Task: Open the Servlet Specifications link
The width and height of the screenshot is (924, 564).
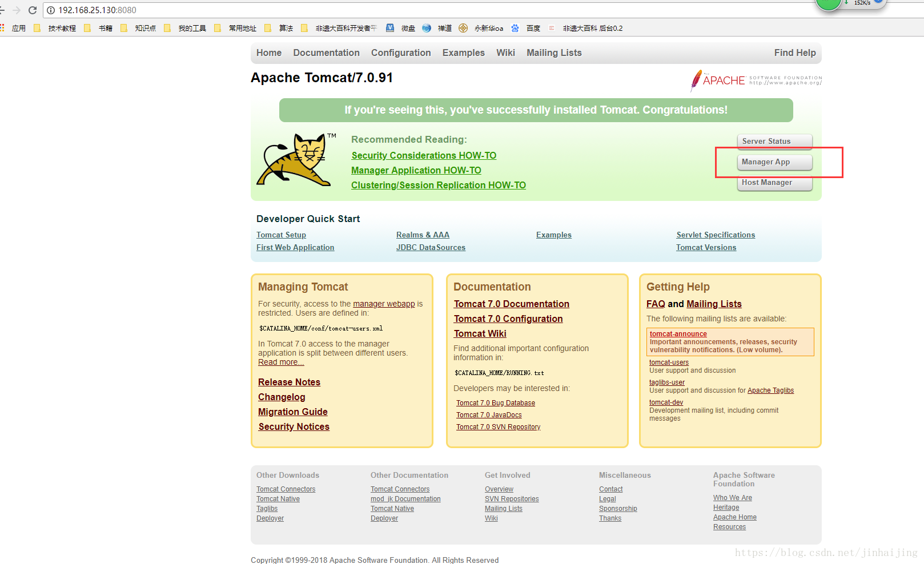Action: coord(716,235)
